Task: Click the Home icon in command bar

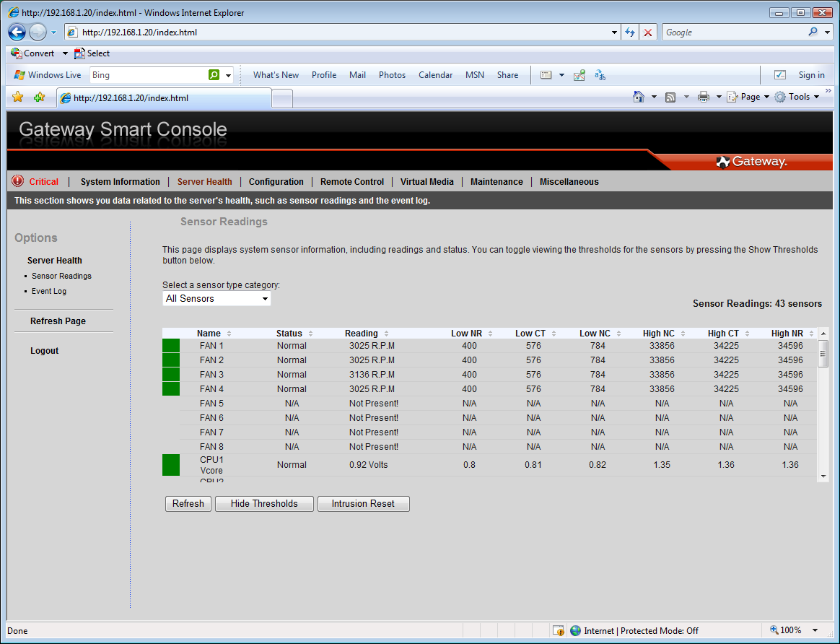Action: tap(639, 97)
